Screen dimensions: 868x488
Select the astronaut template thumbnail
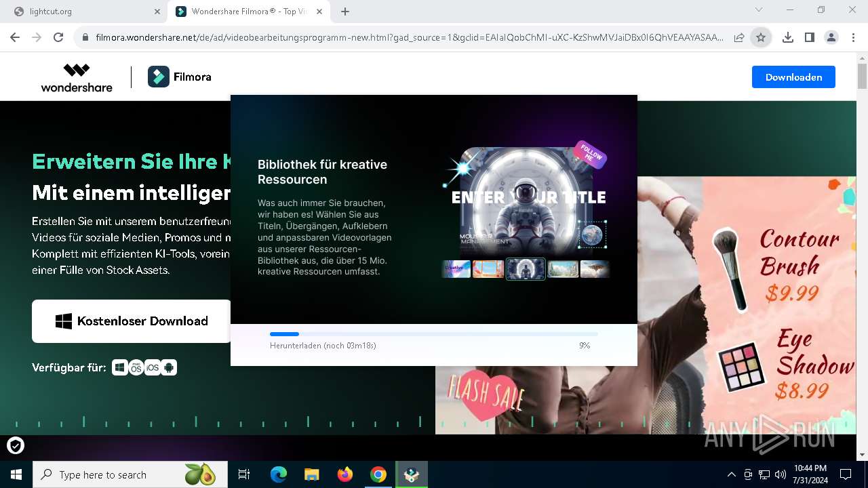(526, 268)
